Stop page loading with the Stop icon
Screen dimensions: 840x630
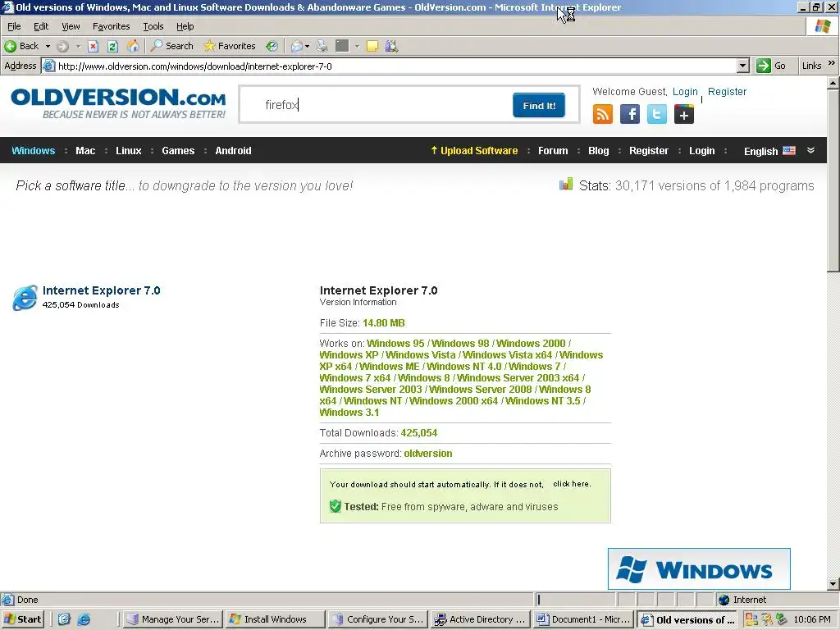[x=93, y=46]
